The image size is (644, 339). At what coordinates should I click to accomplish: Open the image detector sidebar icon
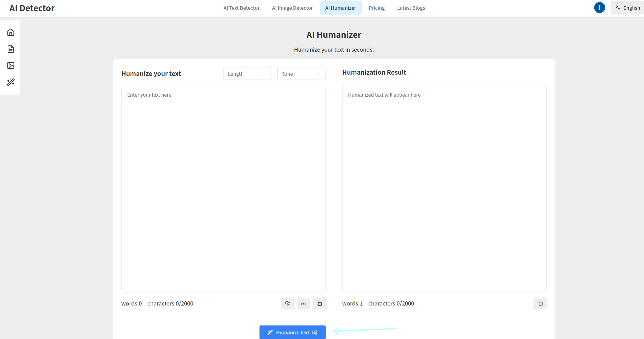(11, 65)
